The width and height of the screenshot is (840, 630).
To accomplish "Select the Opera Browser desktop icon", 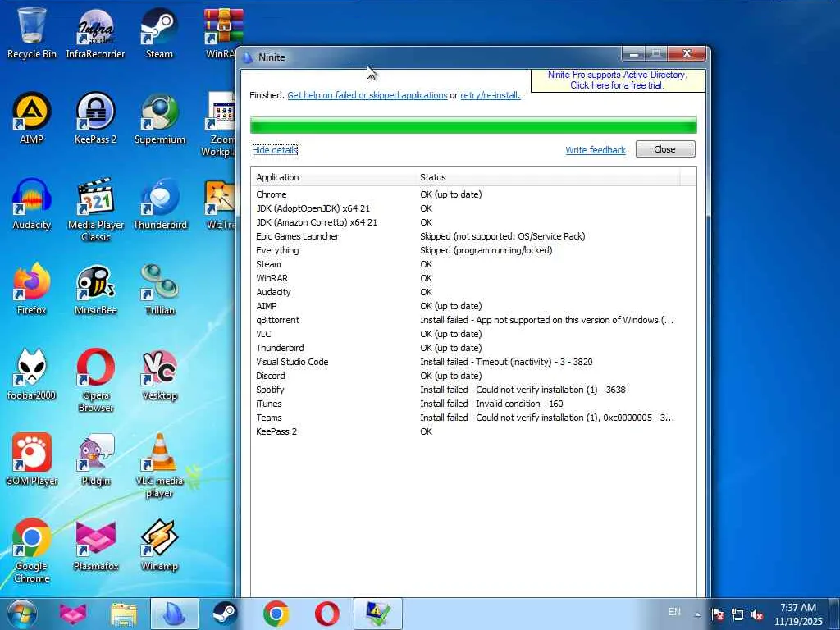I will [95, 381].
